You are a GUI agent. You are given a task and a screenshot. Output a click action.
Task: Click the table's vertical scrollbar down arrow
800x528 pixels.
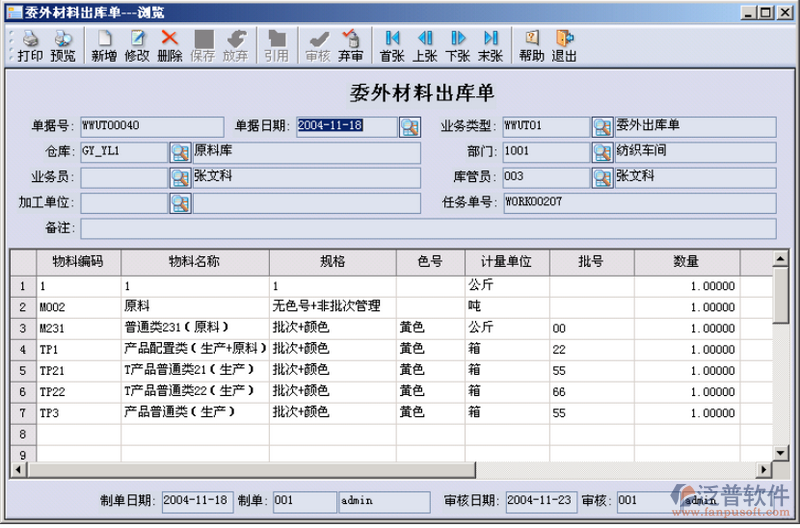pyautogui.click(x=781, y=453)
